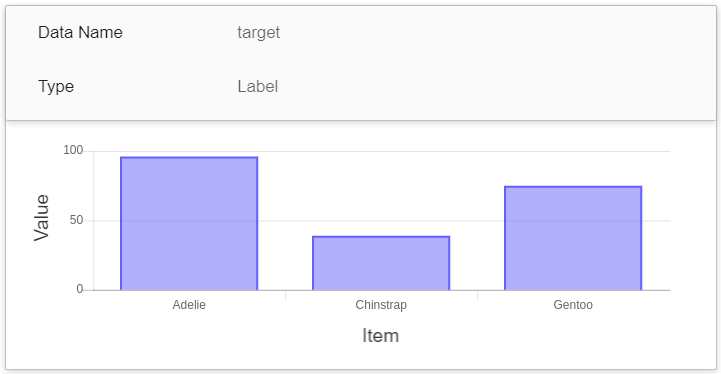Click the Data Name label
This screenshot has height=374, width=721.
(x=80, y=32)
